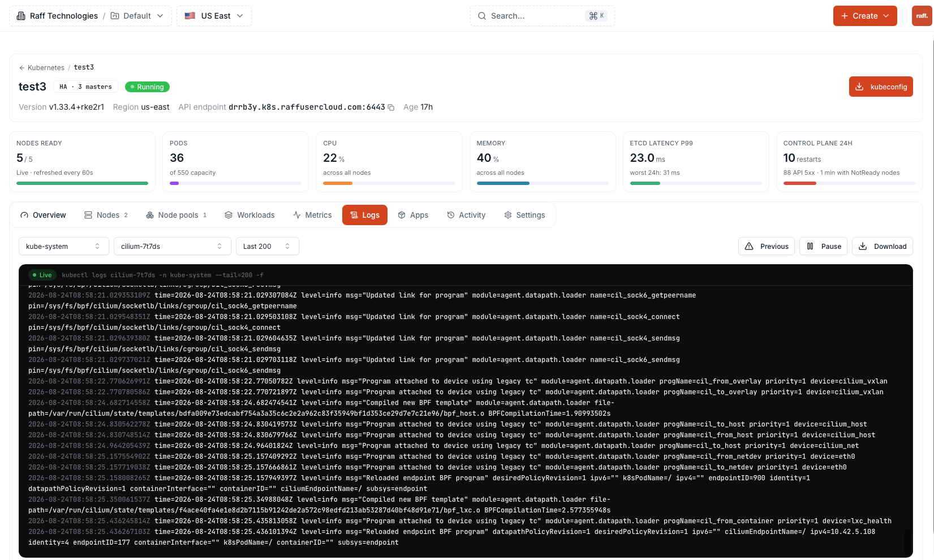934x560 pixels.
Task: Open the Activity tab
Action: tap(466, 215)
